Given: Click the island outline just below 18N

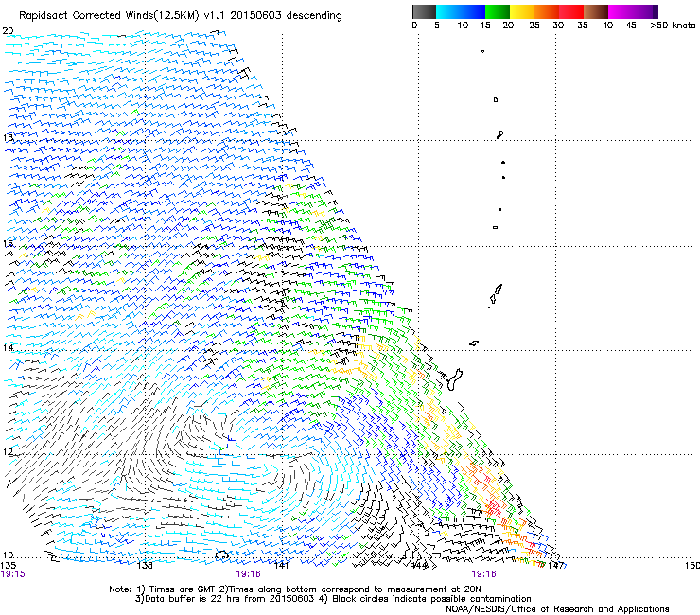Looking at the screenshot, I should point(500,134).
